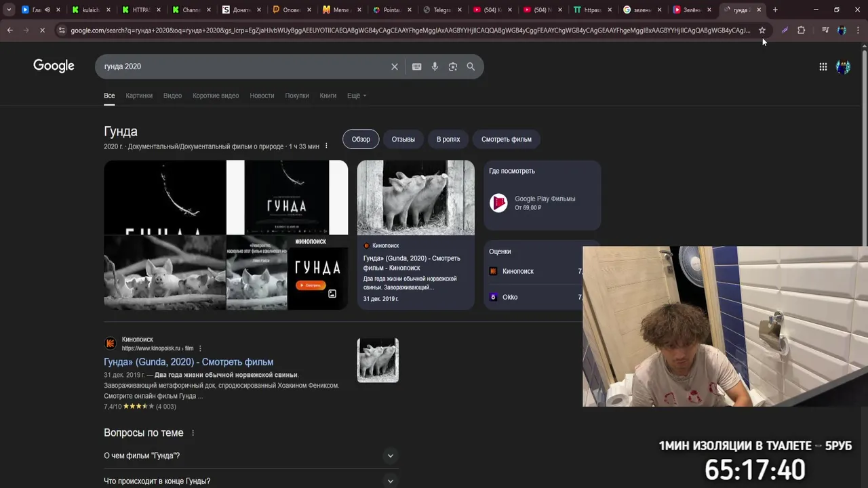868x488 pixels.
Task: Close the active гунда tab
Action: (759, 9)
